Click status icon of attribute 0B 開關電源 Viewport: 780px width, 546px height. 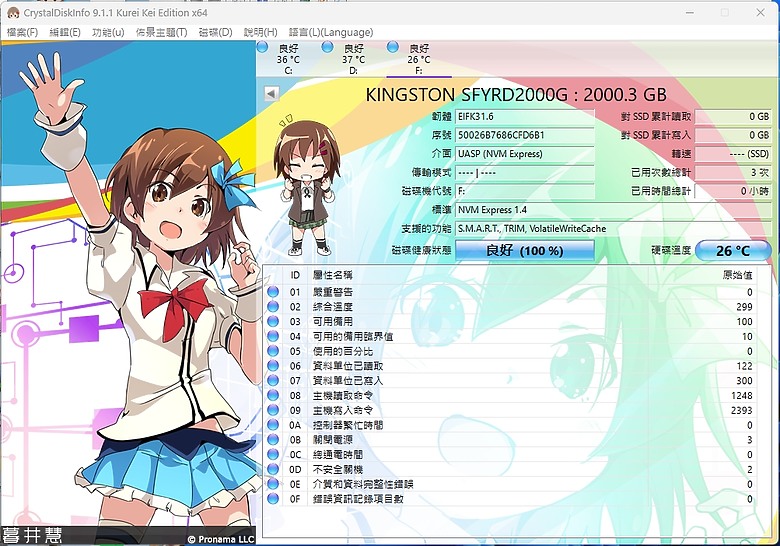[273, 440]
